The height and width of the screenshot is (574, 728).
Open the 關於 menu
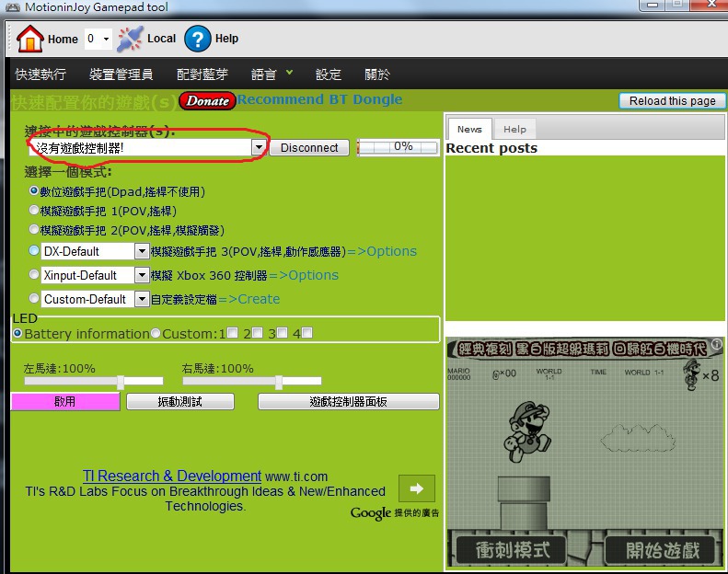(377, 74)
